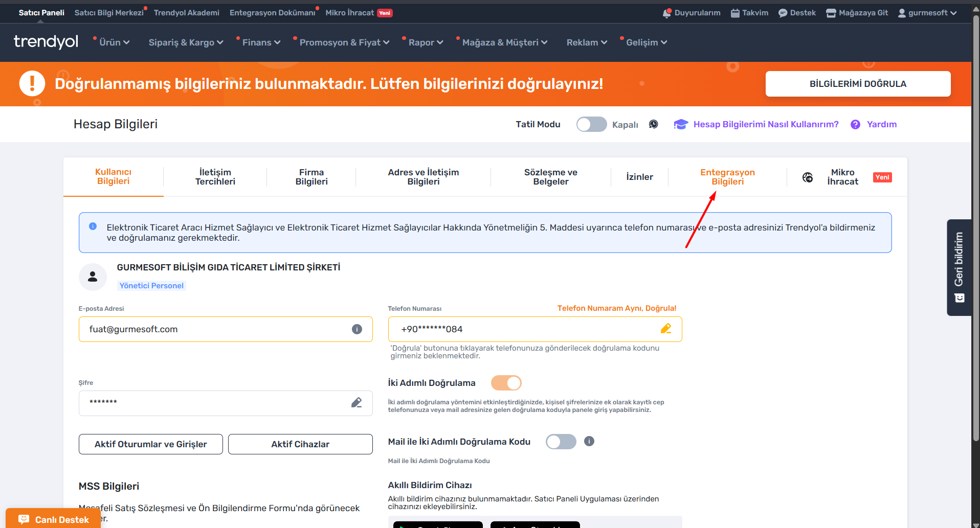Click the E-posta Adresi input field
The width and height of the screenshot is (980, 528).
click(226, 329)
